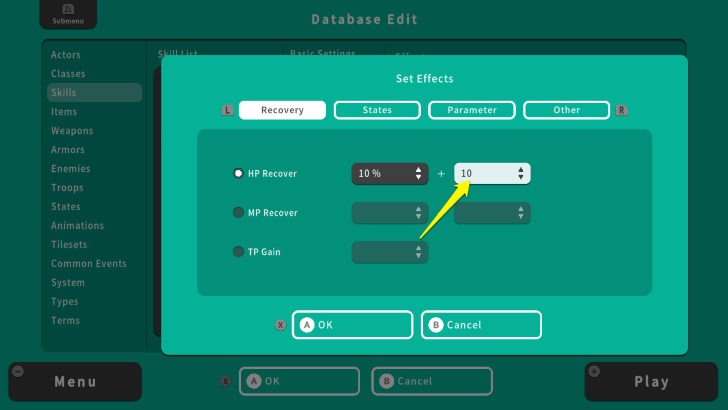The width and height of the screenshot is (728, 410).
Task: Open the Menu button
Action: tap(75, 382)
